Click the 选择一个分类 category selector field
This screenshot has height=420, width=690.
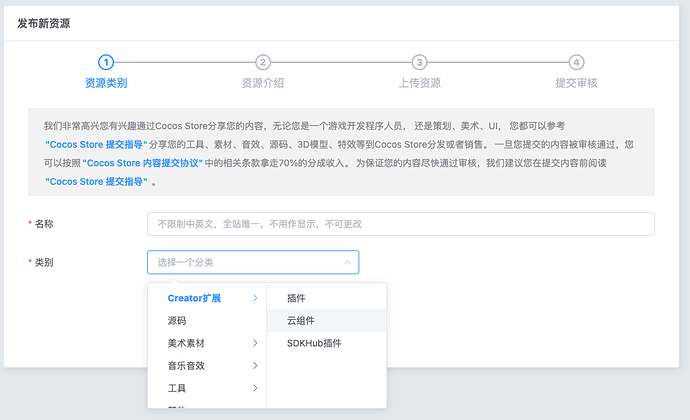click(x=253, y=262)
